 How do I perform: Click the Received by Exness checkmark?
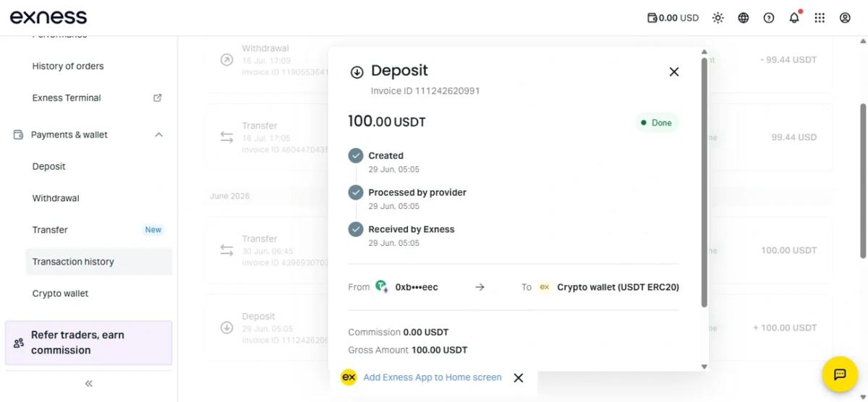[355, 229]
